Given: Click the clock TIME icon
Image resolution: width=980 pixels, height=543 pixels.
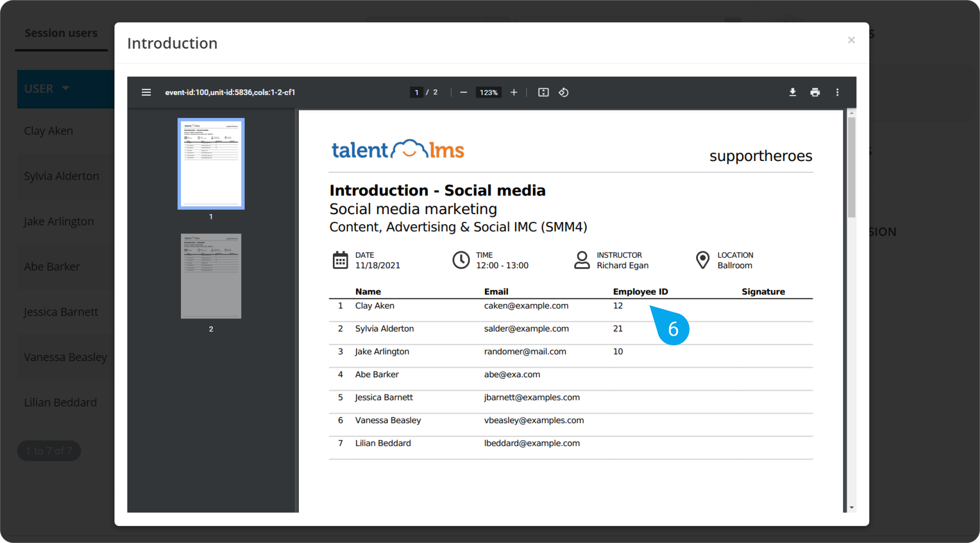Looking at the screenshot, I should tap(461, 260).
